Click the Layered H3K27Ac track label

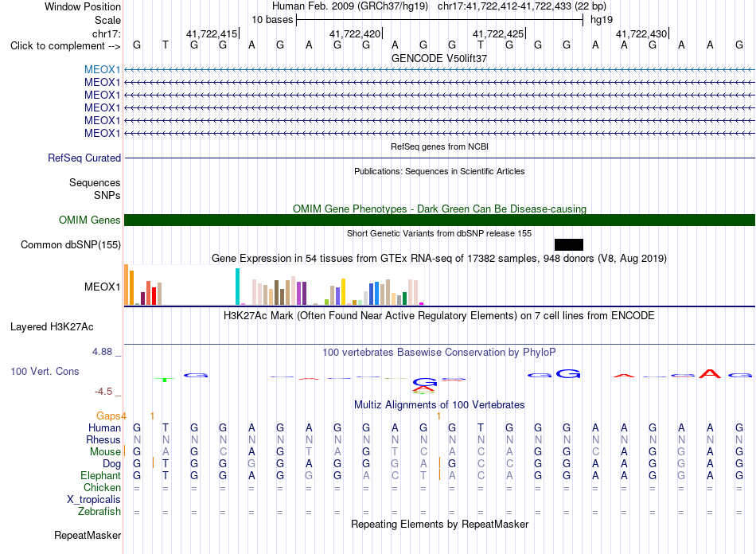[x=52, y=327]
